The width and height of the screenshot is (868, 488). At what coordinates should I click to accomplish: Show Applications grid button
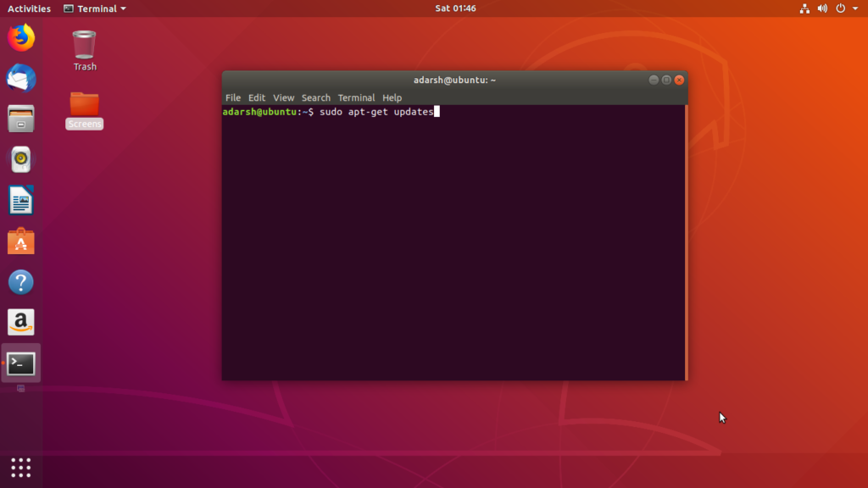pyautogui.click(x=21, y=468)
